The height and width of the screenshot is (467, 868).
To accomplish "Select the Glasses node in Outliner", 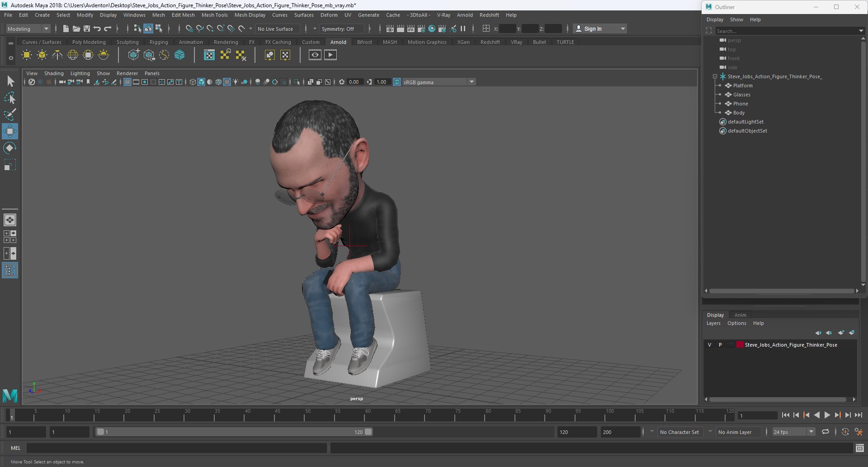I will click(x=741, y=95).
